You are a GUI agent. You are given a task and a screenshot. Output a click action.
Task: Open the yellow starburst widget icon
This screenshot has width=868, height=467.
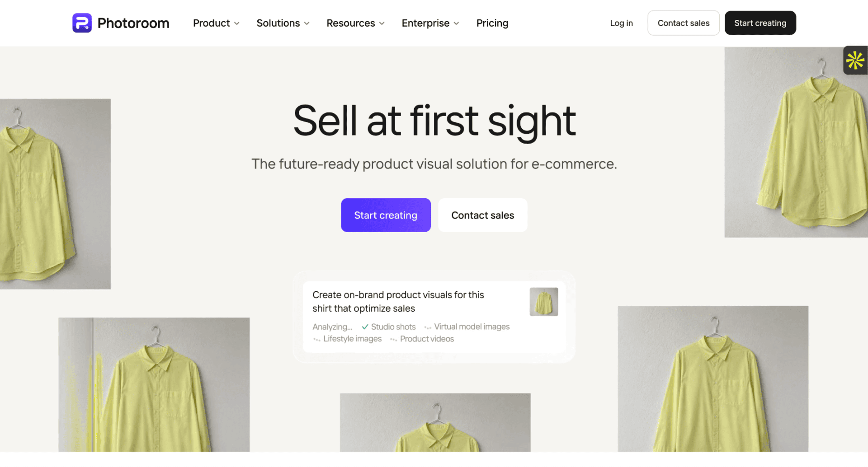pos(855,61)
